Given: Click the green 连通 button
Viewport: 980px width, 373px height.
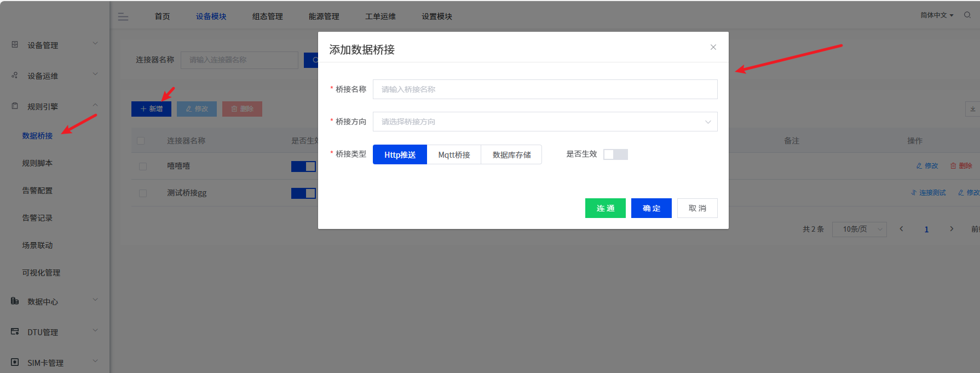Looking at the screenshot, I should tap(605, 208).
